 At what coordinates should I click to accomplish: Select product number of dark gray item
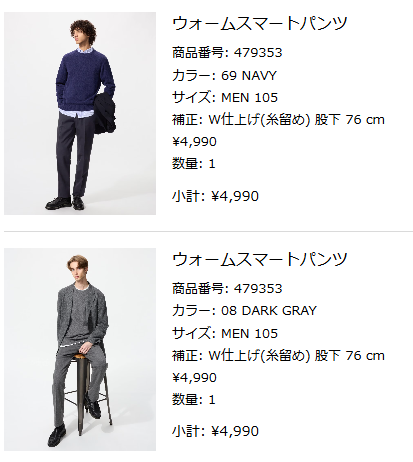click(227, 288)
